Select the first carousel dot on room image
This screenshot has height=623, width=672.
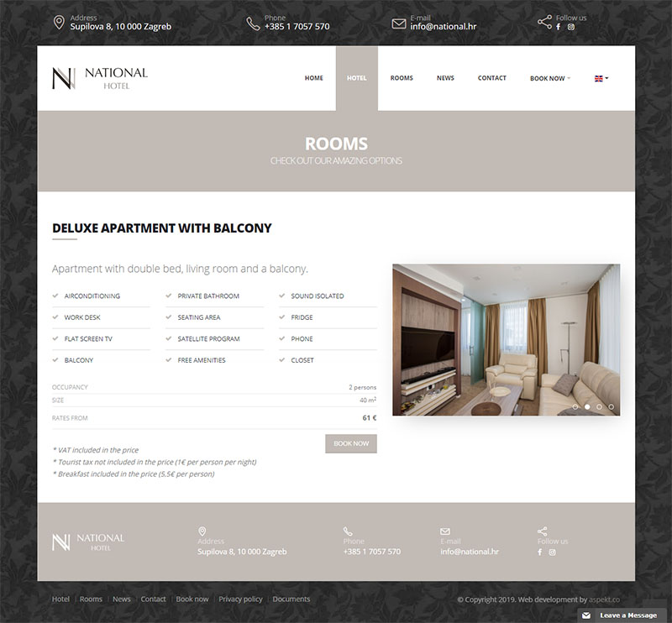pos(575,406)
